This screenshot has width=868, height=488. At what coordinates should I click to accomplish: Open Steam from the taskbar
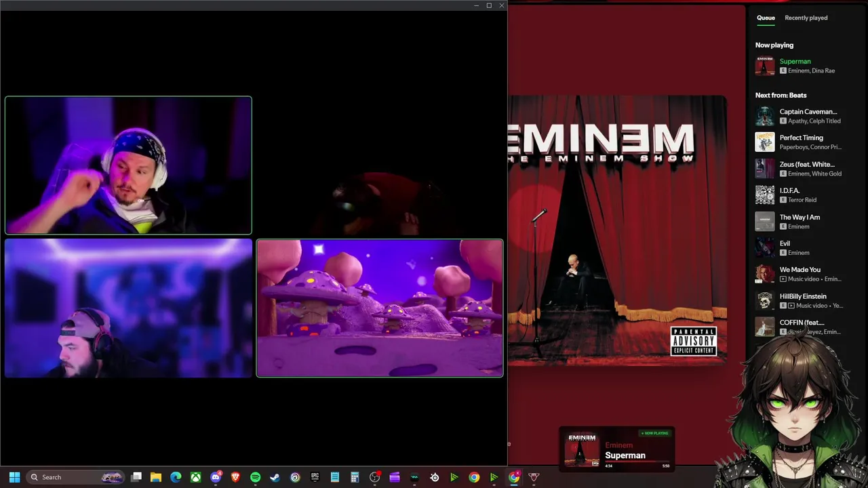(275, 477)
